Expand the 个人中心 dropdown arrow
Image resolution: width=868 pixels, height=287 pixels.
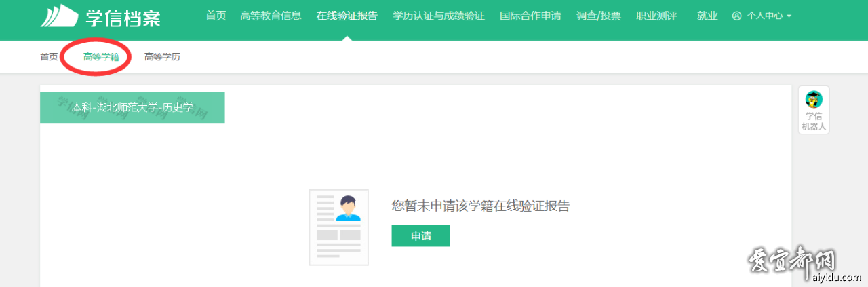(789, 16)
